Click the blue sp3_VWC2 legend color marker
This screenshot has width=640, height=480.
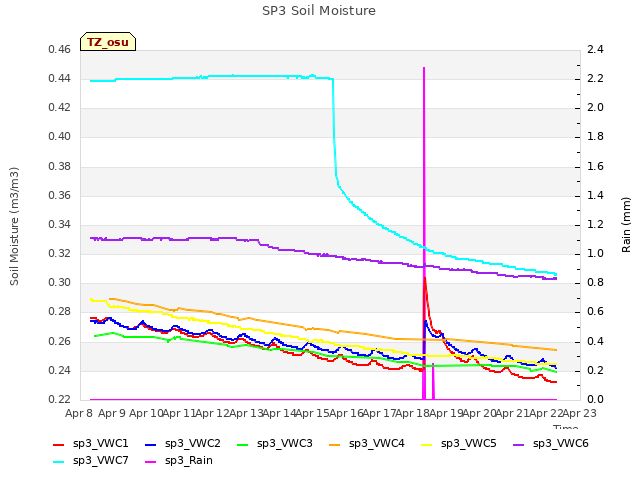point(151,444)
